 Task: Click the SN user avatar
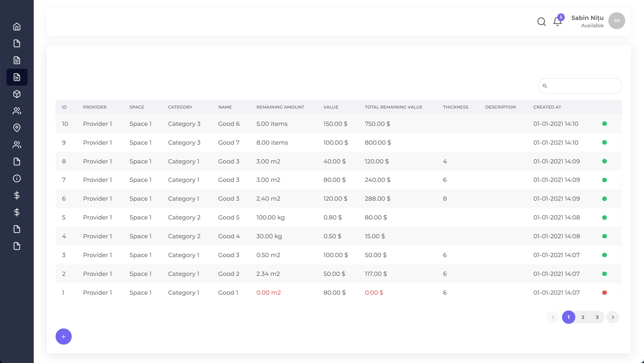click(x=617, y=21)
